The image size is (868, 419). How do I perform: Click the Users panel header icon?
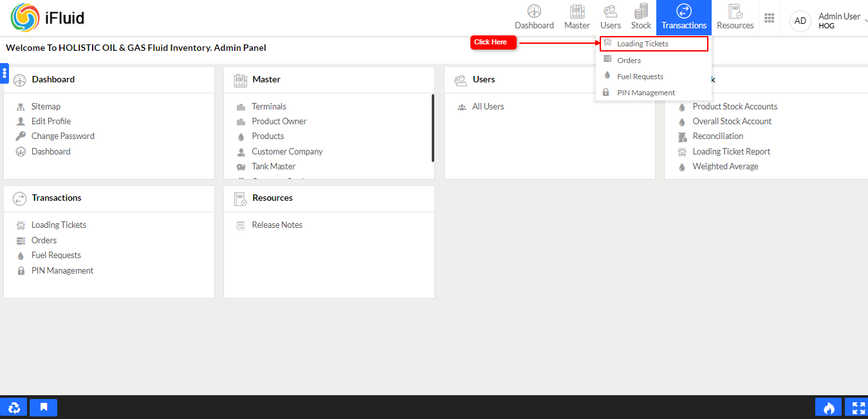click(x=461, y=80)
